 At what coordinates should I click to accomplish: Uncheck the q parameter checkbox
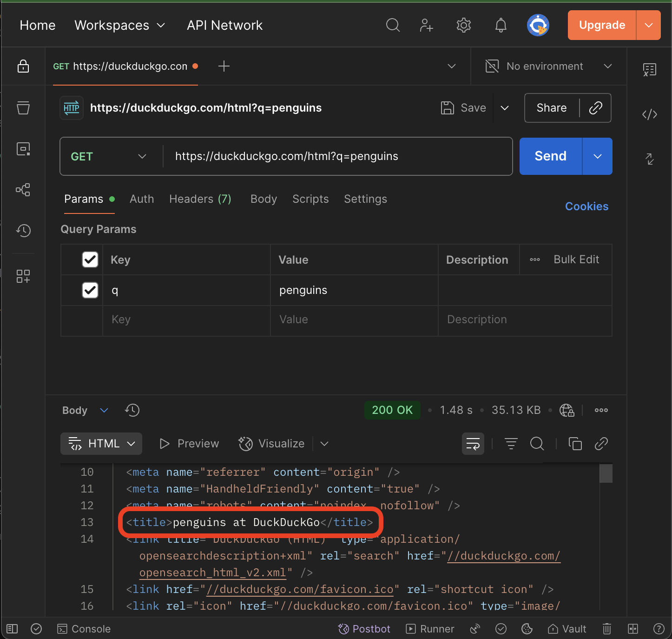(x=90, y=290)
